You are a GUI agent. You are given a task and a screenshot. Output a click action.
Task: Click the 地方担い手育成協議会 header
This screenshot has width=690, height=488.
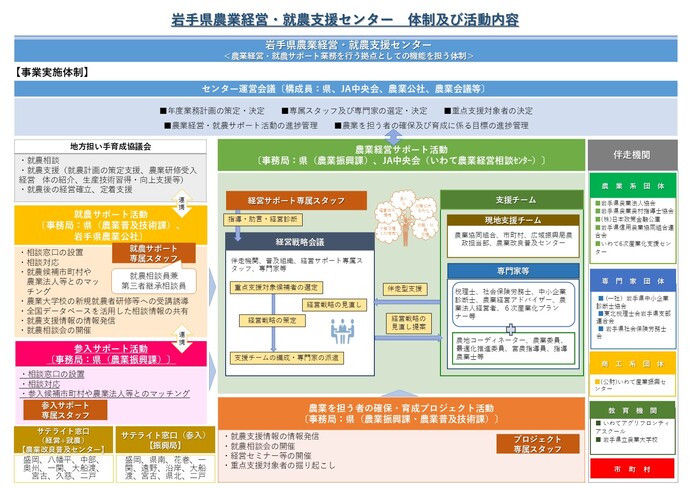coord(110,147)
